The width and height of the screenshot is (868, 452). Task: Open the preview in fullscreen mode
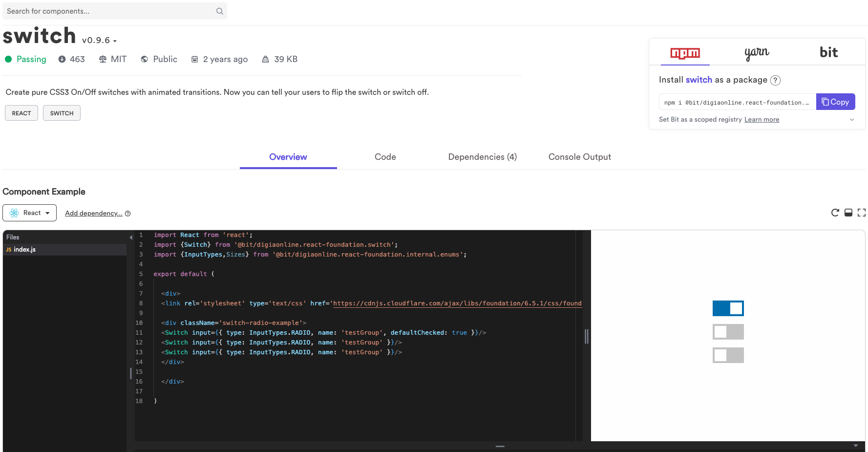click(x=861, y=213)
